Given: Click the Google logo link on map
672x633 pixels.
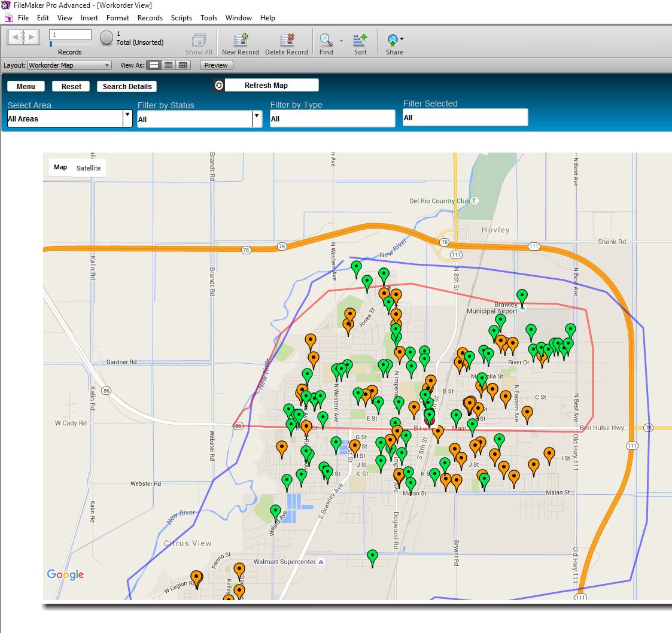Looking at the screenshot, I should 65,574.
